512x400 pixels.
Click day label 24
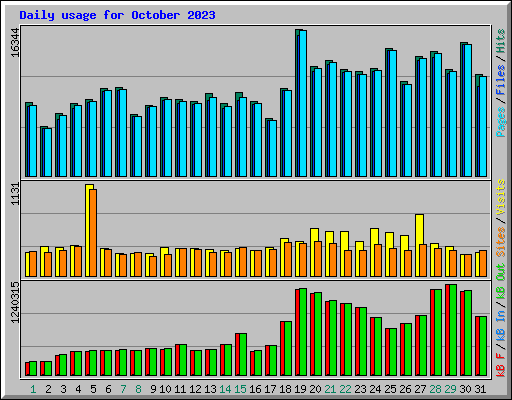(x=375, y=389)
